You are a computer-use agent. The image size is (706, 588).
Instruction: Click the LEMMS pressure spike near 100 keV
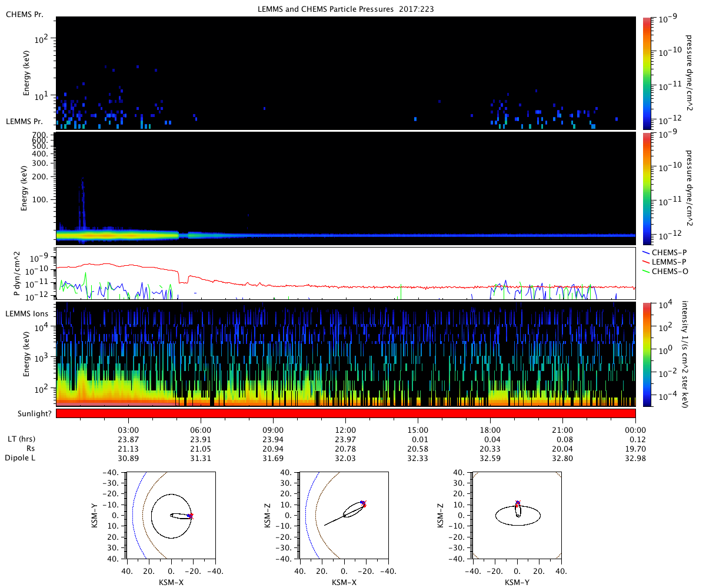point(82,200)
